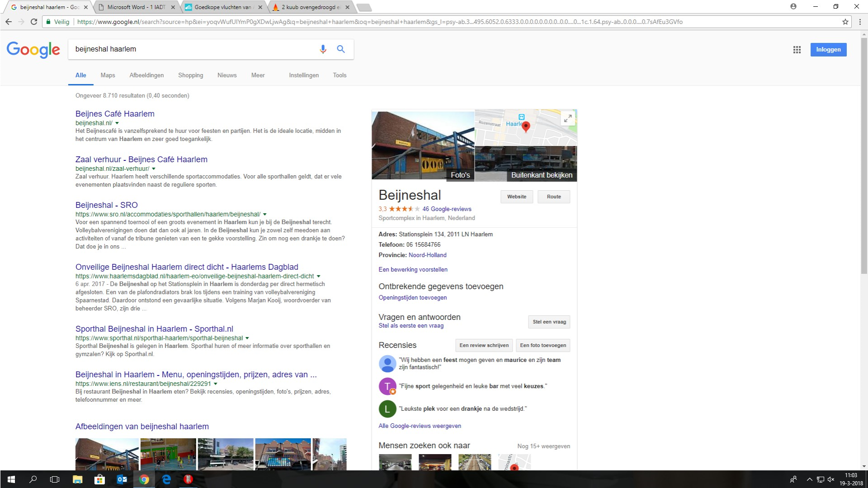The width and height of the screenshot is (868, 488).
Task: Click the browser back arrow
Action: tap(8, 22)
